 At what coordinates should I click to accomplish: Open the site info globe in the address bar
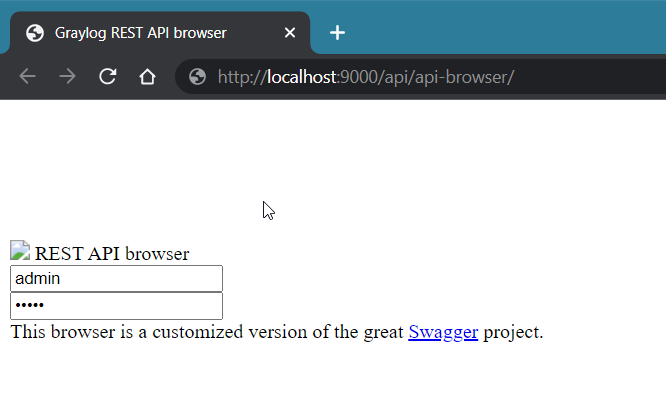click(198, 77)
